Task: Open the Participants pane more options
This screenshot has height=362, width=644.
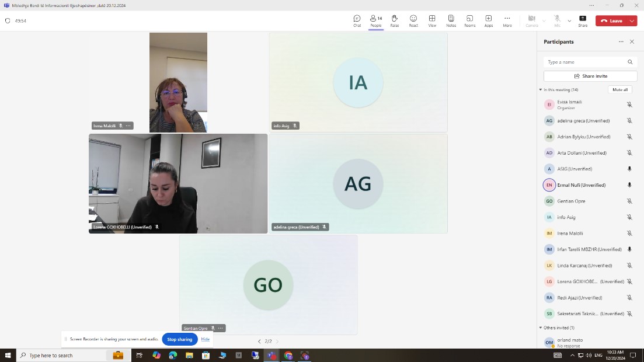Action: 621,42
